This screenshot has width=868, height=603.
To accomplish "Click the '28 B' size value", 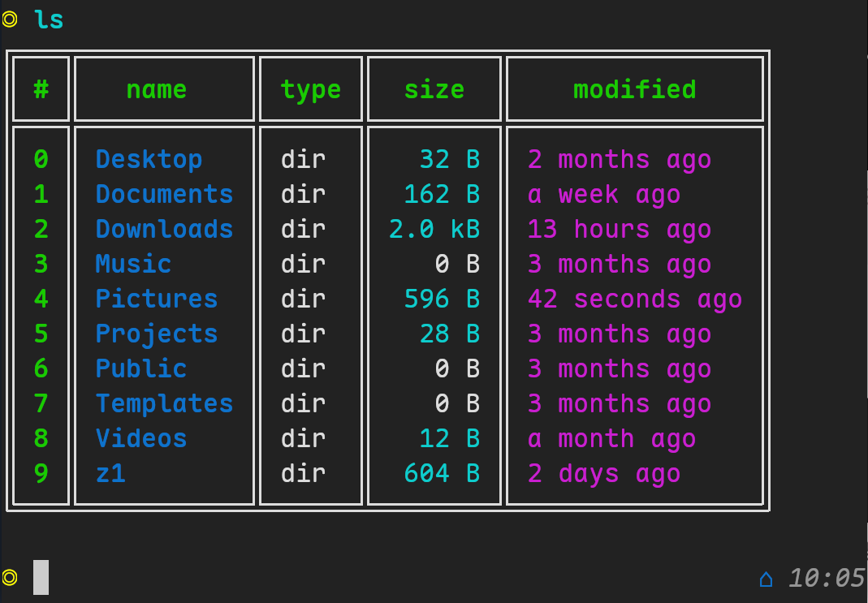I will point(450,334).
